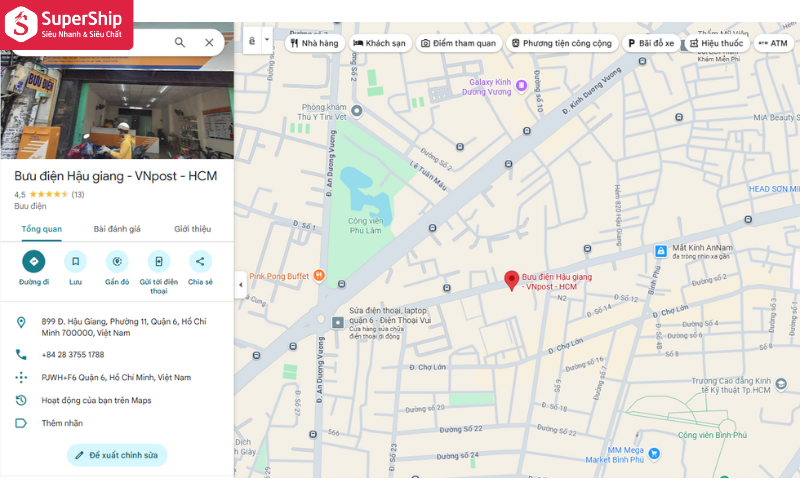Viewport: 800px width, 500px height.
Task: Collapse the side panel with arrow
Action: [241, 285]
